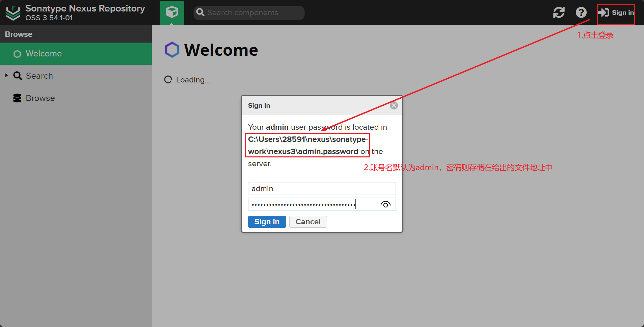Screen dimensions: 644x327
Task: Click the username field containing admin
Action: pos(322,188)
